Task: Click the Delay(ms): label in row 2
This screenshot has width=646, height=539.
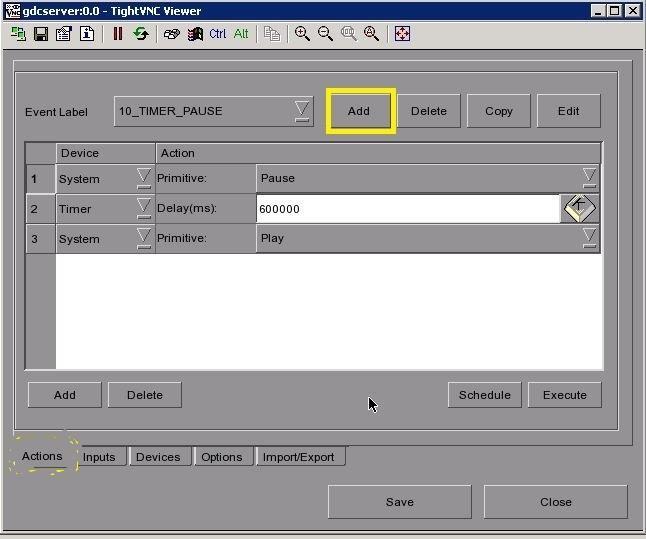Action: [187, 208]
